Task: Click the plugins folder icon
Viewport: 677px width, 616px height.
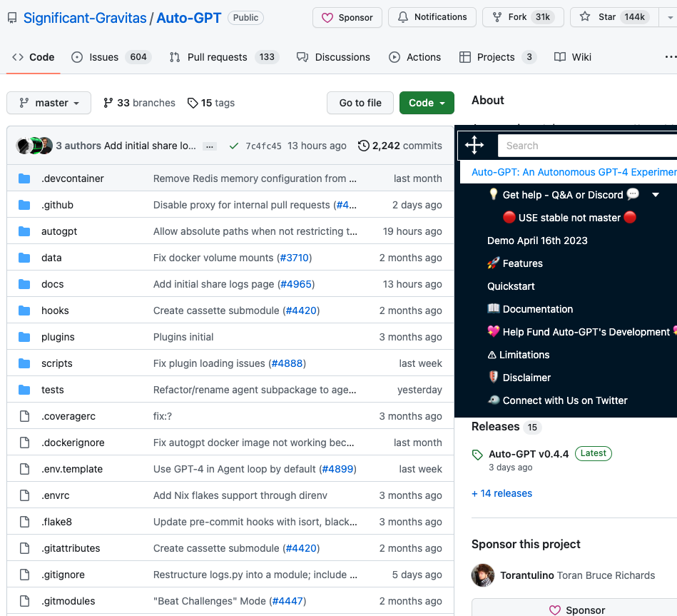Action: [x=24, y=337]
